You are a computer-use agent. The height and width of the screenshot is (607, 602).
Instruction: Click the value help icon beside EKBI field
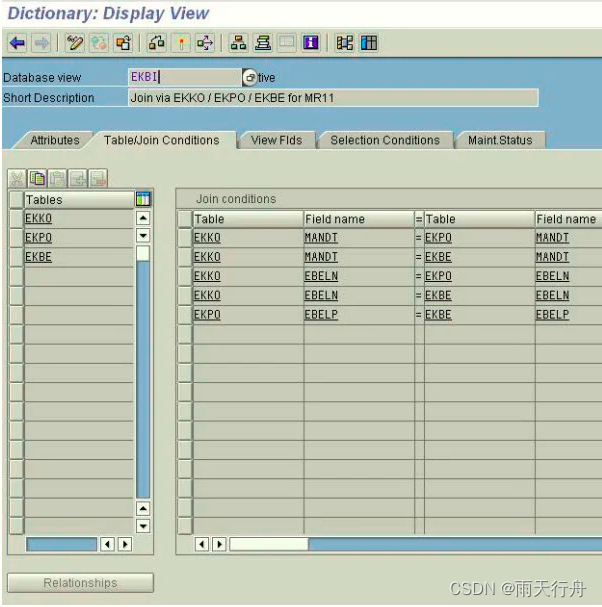pyautogui.click(x=250, y=77)
